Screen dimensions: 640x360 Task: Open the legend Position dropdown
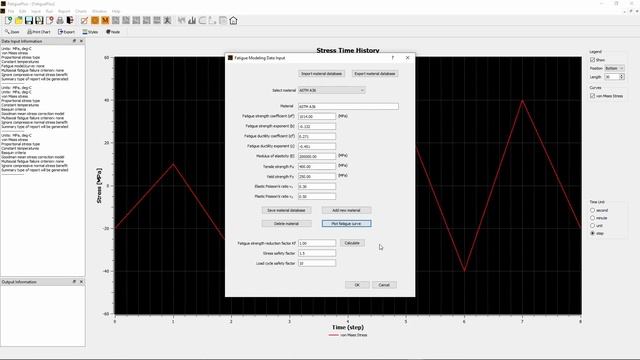point(614,68)
